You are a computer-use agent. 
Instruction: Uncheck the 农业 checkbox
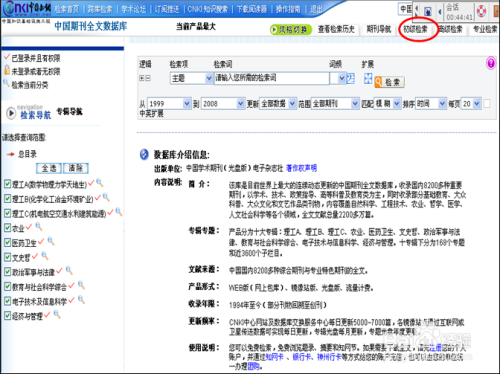click(7, 228)
